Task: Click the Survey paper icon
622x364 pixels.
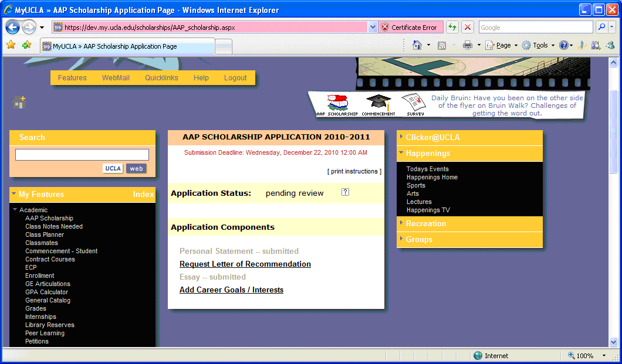Action: point(415,102)
